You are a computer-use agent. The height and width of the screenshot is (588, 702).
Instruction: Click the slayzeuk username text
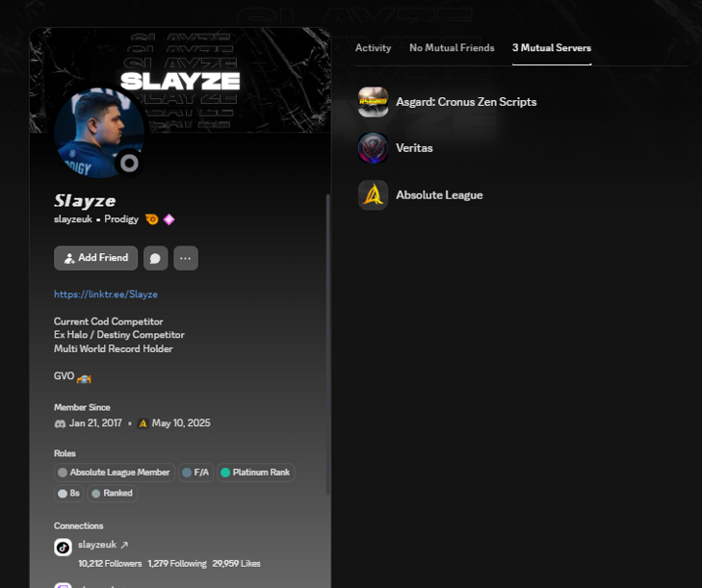coord(73,219)
